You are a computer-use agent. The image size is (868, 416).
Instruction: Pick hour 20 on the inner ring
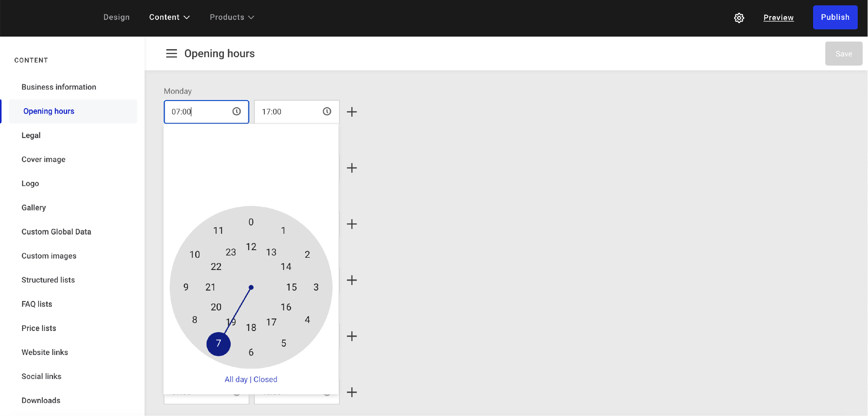tap(216, 307)
